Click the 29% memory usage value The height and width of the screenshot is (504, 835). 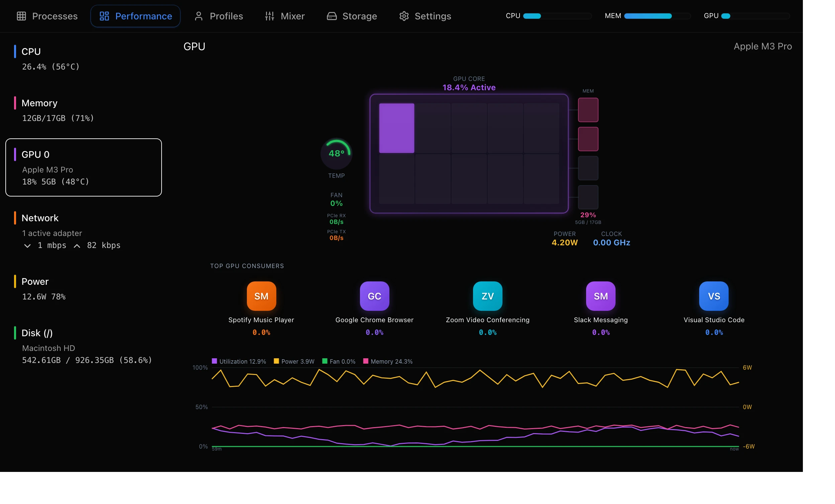click(588, 215)
